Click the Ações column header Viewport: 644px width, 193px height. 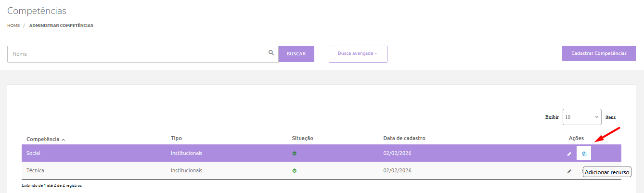(576, 138)
